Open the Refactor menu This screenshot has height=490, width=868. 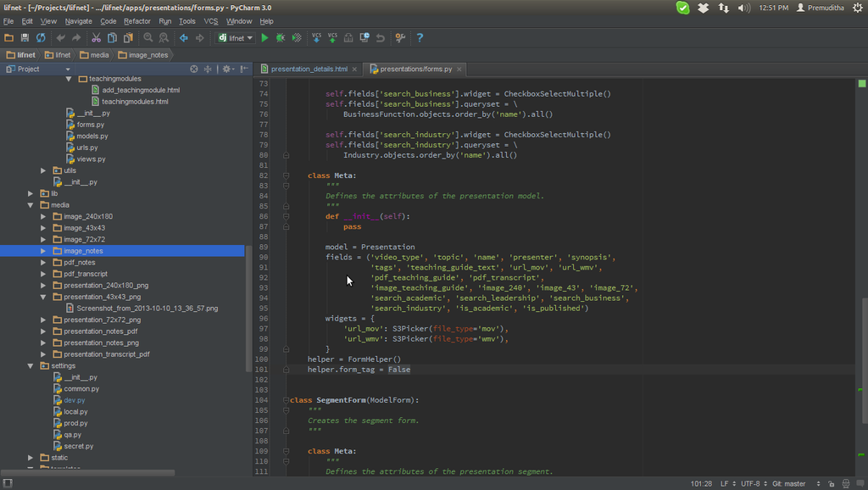pyautogui.click(x=136, y=21)
